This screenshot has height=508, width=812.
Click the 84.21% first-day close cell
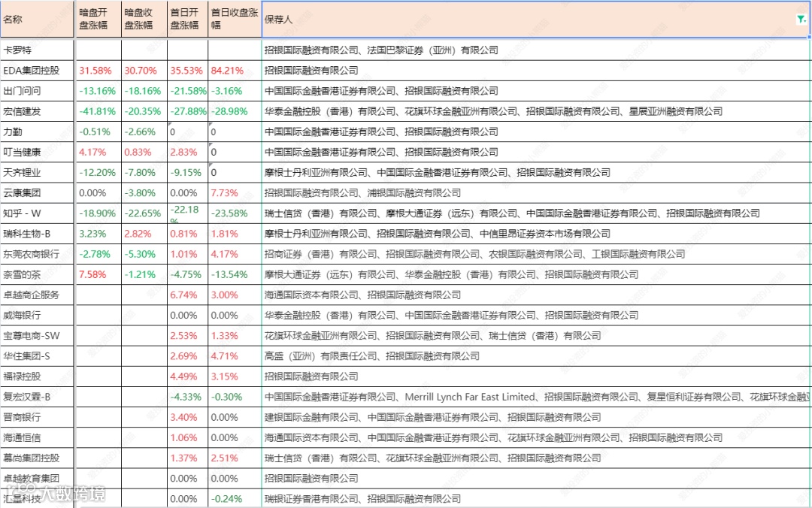pos(235,71)
